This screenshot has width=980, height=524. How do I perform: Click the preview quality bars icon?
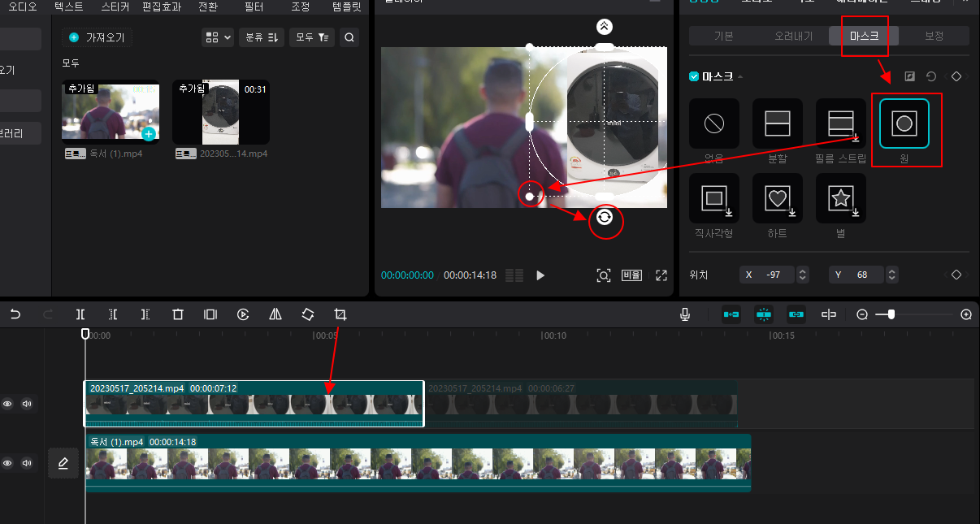coord(514,275)
